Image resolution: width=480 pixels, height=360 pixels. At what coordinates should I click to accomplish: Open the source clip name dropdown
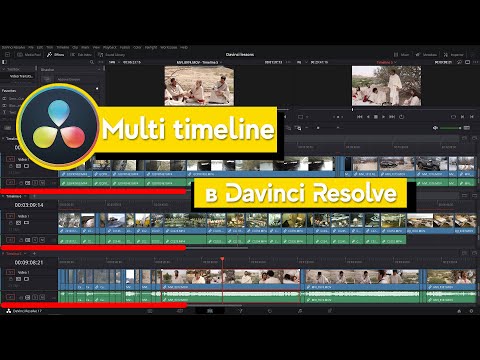[199, 62]
